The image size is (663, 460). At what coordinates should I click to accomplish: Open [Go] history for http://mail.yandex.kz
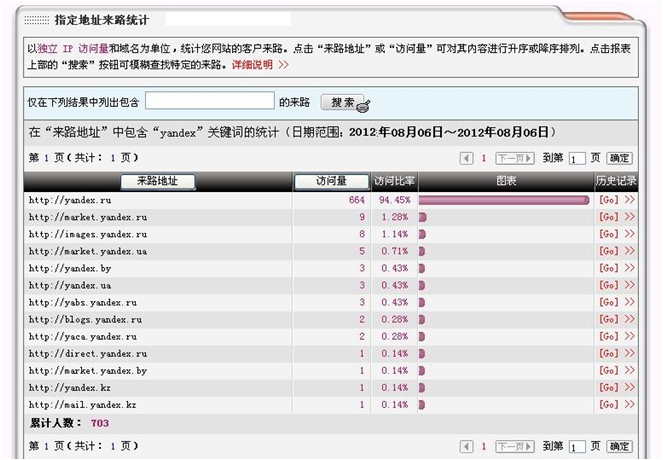pos(608,405)
